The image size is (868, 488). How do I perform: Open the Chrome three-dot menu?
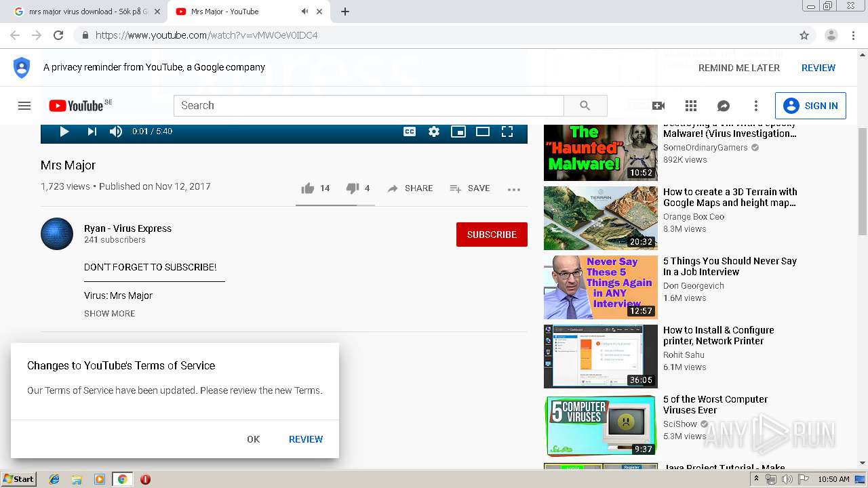pos(853,35)
